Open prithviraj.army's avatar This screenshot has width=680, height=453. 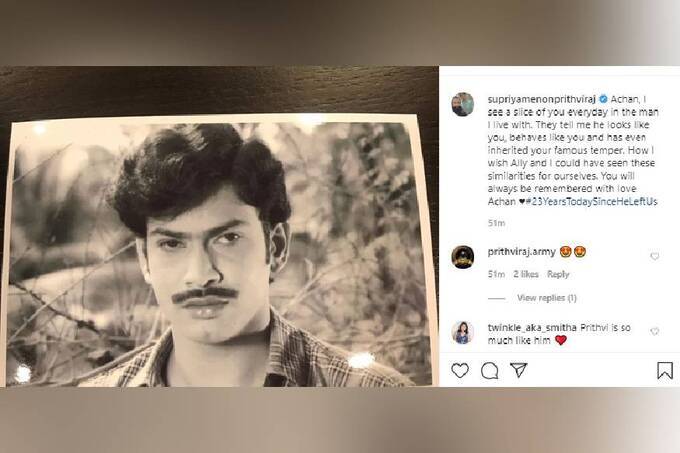tap(462, 256)
